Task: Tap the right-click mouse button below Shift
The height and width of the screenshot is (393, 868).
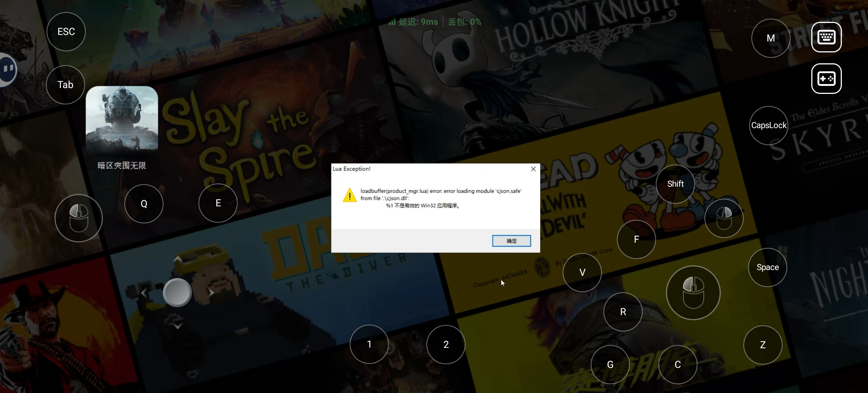Action: 724,218
